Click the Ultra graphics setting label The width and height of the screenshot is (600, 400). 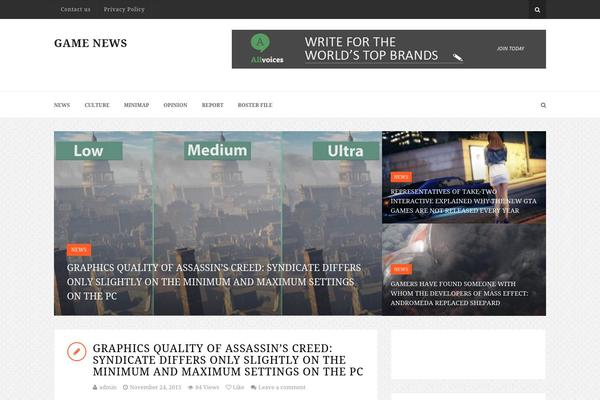(x=346, y=151)
